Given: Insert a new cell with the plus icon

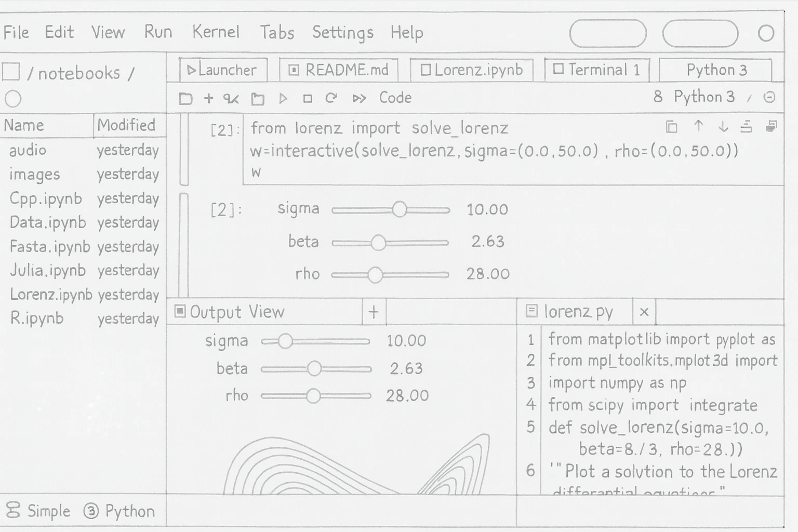Looking at the screenshot, I should pyautogui.click(x=209, y=98).
